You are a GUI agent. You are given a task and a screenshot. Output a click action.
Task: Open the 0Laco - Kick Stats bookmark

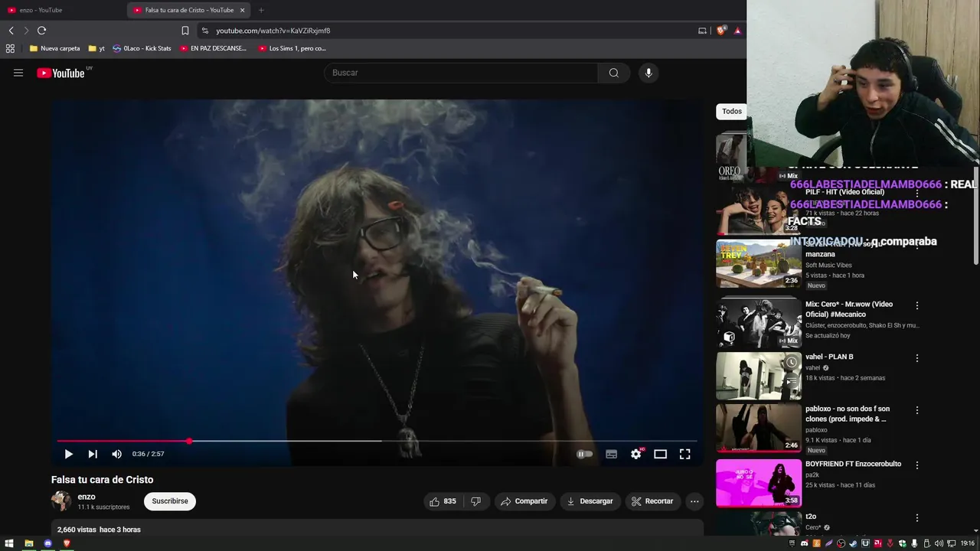pyautogui.click(x=142, y=48)
